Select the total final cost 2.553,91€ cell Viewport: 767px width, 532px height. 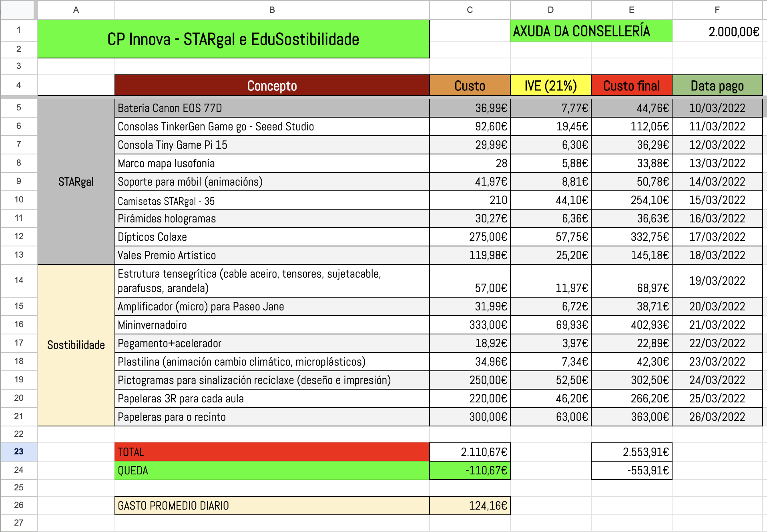(x=632, y=452)
